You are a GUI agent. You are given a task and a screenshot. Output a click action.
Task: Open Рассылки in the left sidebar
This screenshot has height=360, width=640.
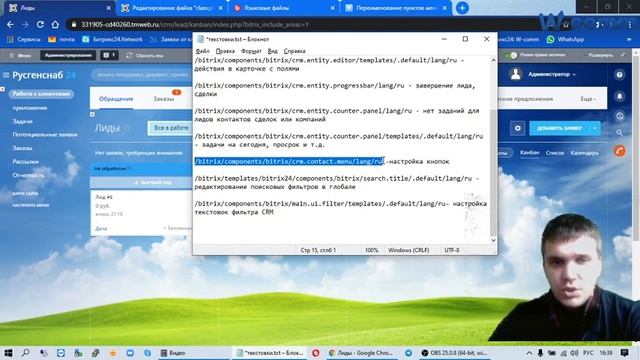click(25, 162)
